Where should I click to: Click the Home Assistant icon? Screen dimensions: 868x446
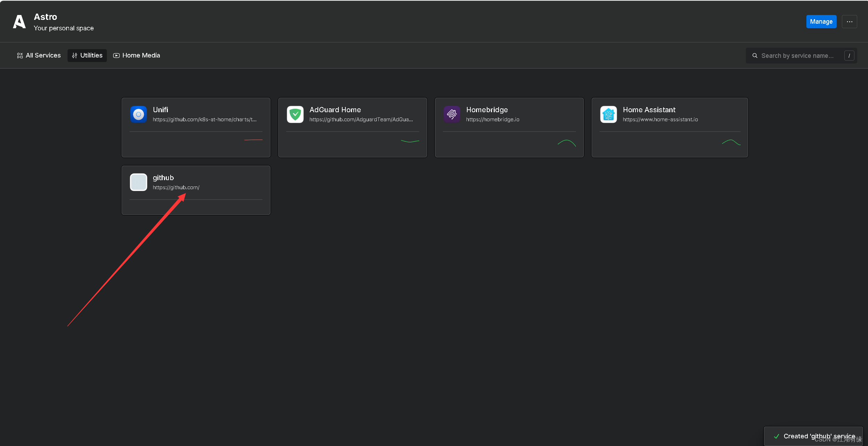click(x=609, y=114)
